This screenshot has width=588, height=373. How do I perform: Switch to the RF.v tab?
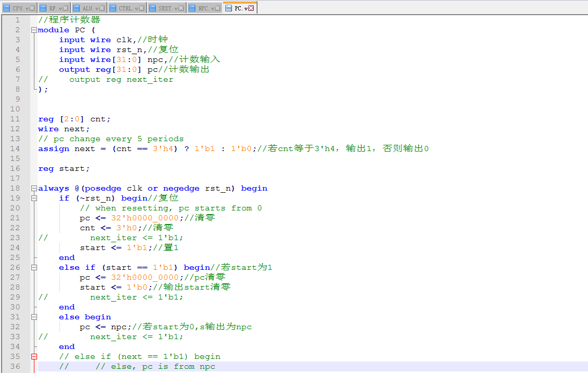pyautogui.click(x=53, y=8)
